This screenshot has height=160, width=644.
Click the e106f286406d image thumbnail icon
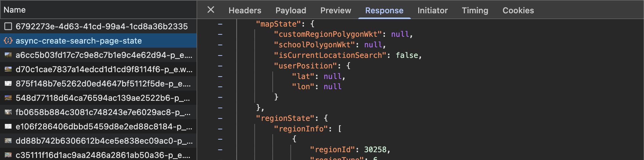point(8,126)
